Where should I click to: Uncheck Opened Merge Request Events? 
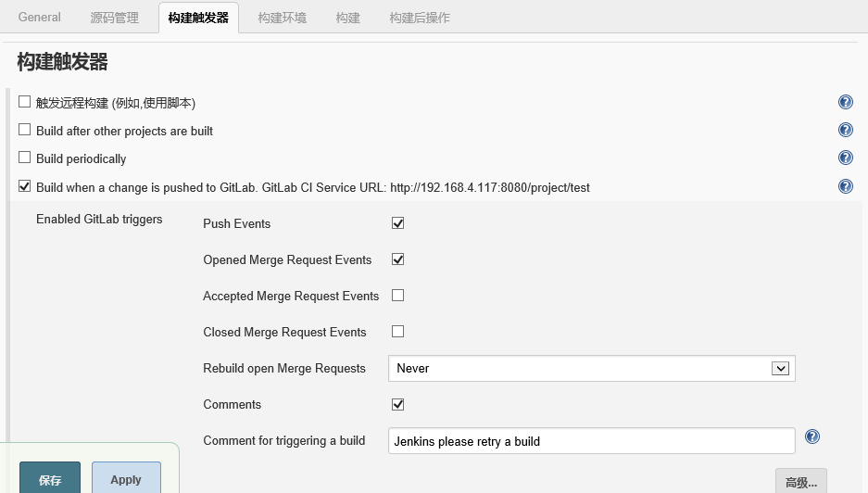pos(398,259)
